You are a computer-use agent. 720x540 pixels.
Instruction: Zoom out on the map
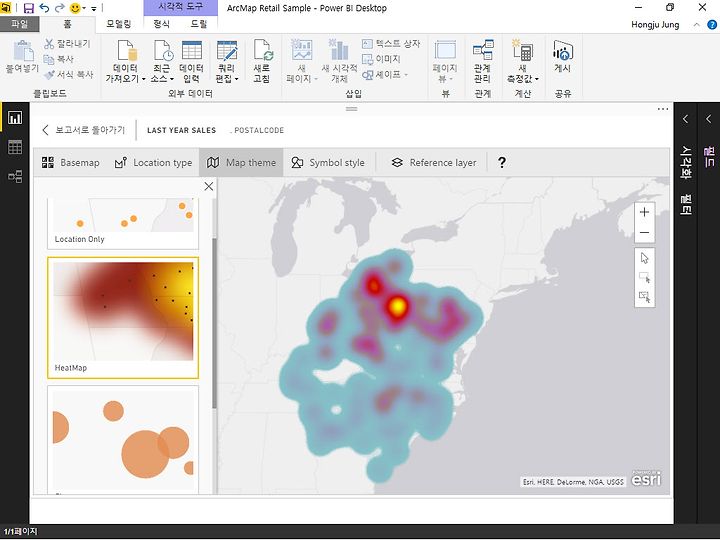coord(644,232)
